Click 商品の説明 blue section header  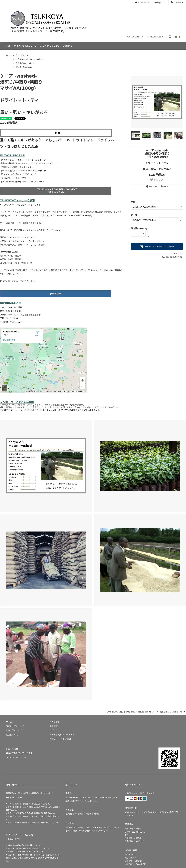[55, 294]
